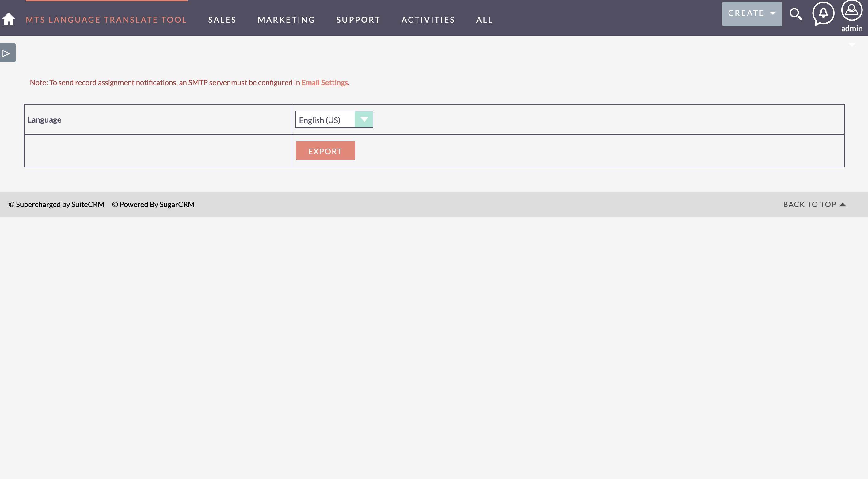Open the global search magnifier icon
The width and height of the screenshot is (868, 479).
pos(796,14)
